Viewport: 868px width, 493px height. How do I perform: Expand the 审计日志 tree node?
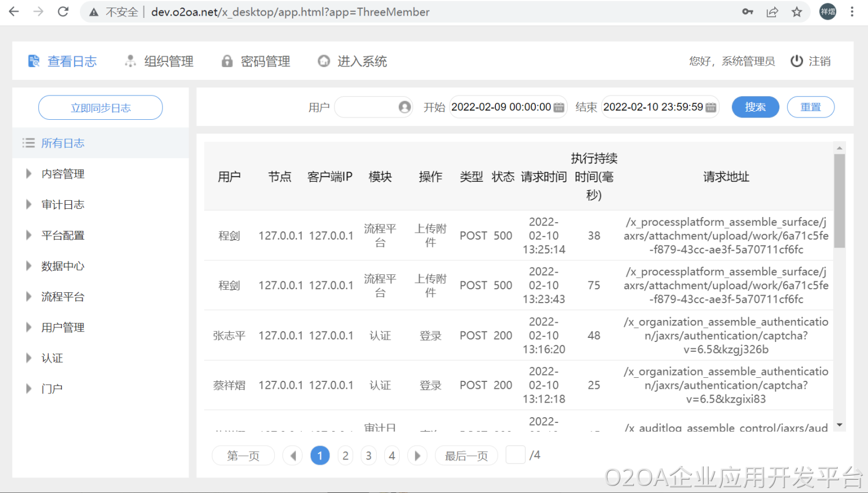(28, 204)
